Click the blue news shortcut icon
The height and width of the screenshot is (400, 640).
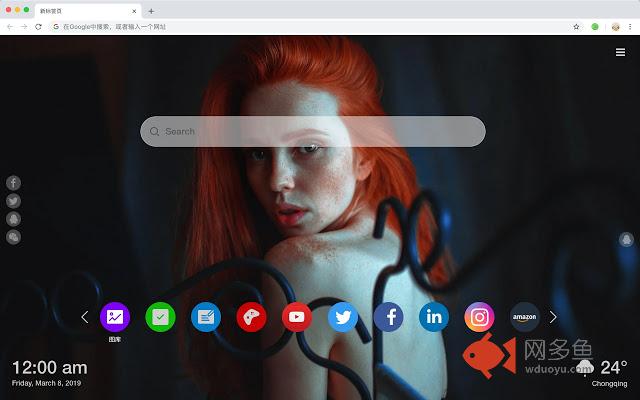click(x=206, y=317)
